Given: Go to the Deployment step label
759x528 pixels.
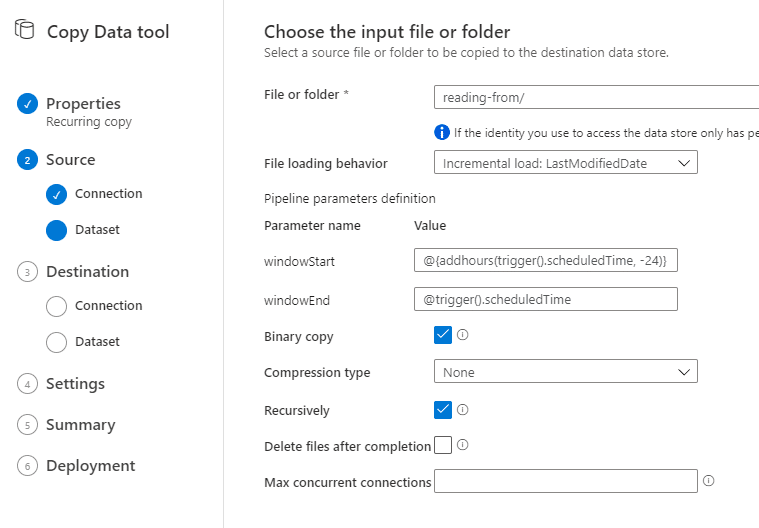Looking at the screenshot, I should 91,466.
